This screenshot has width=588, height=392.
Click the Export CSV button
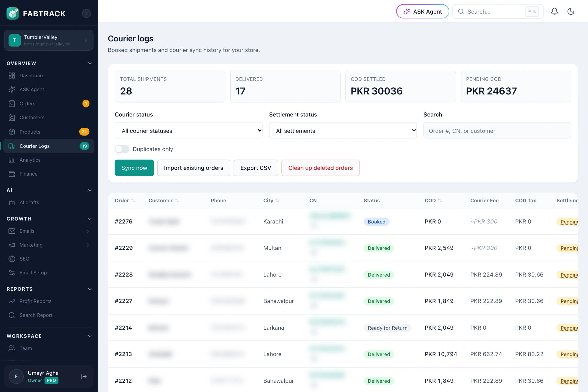[256, 168]
